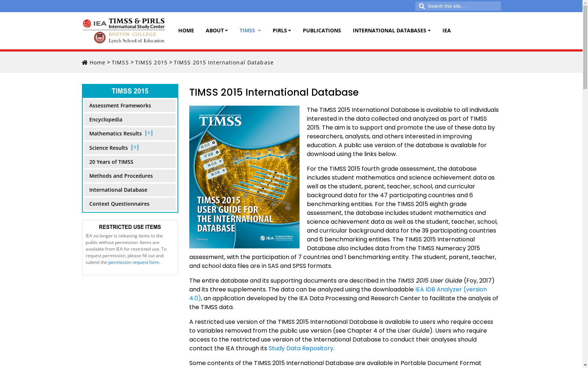
Task: Open the HOME menu item
Action: [186, 31]
